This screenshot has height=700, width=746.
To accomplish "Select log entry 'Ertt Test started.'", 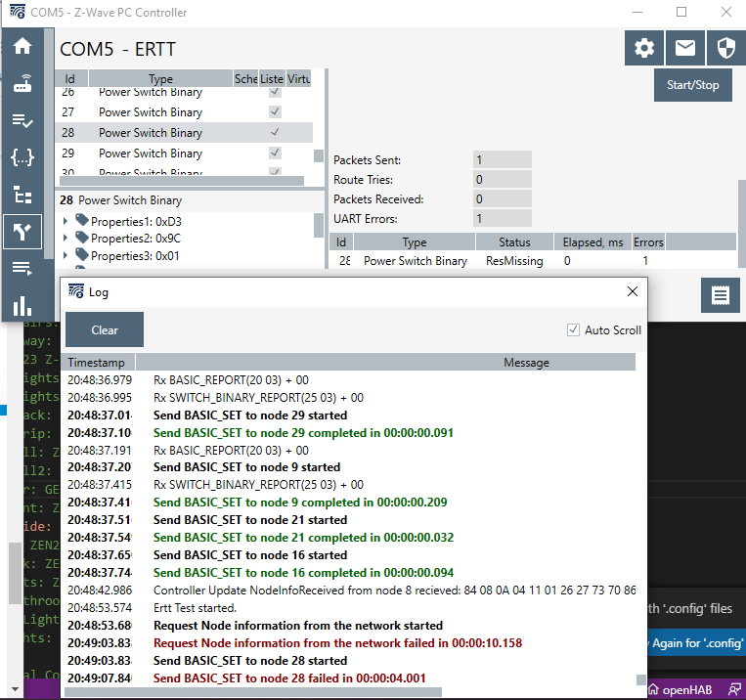I will point(348,608).
